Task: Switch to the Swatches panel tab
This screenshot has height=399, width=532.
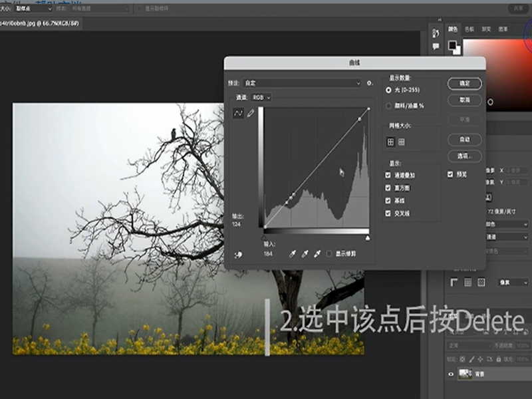Action: 469,29
